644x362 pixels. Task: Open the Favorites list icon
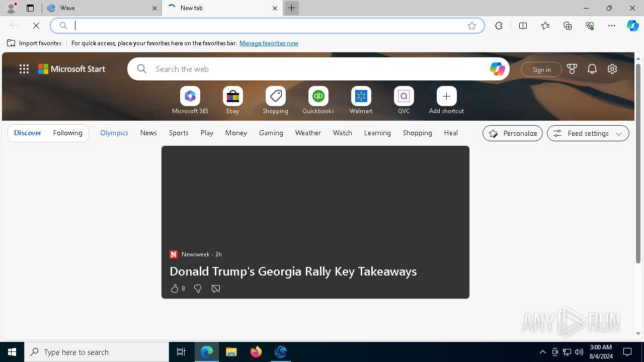point(545,26)
